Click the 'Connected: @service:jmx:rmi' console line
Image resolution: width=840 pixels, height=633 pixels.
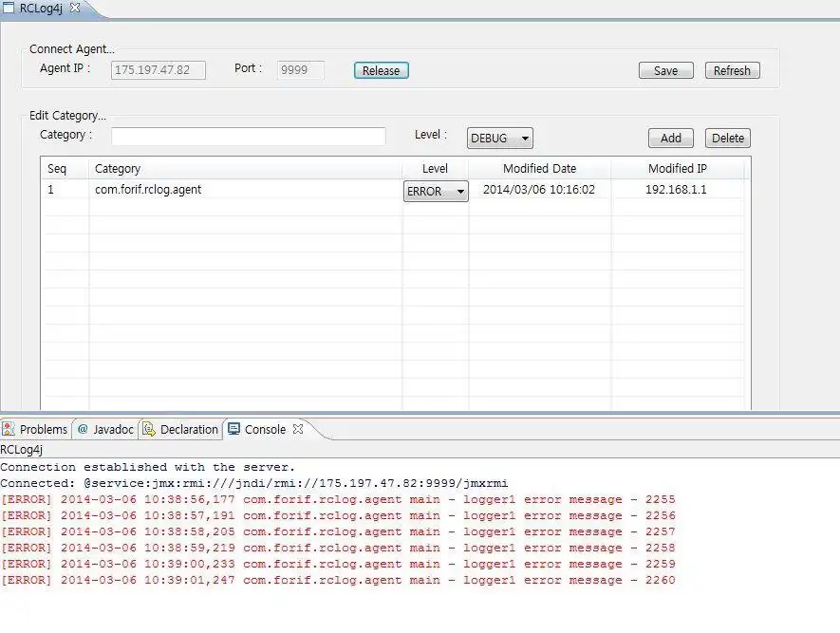[x=254, y=483]
